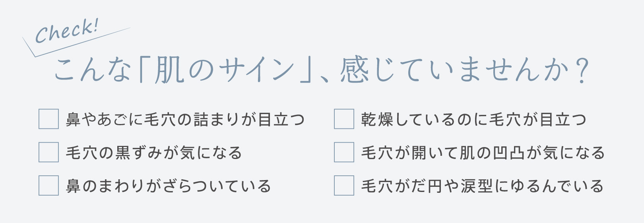
Task: Check the 鼻やあごに毛穴の詰まりが目立つ box
Action: 48,119
